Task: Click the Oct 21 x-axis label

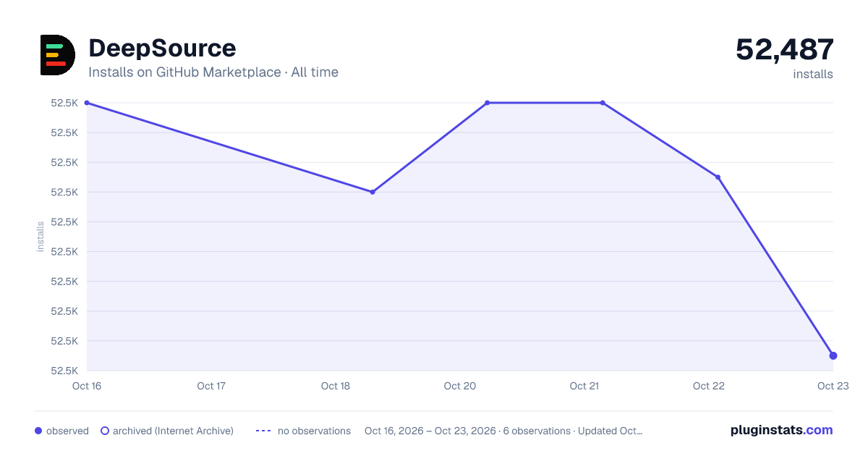Action: [584, 386]
